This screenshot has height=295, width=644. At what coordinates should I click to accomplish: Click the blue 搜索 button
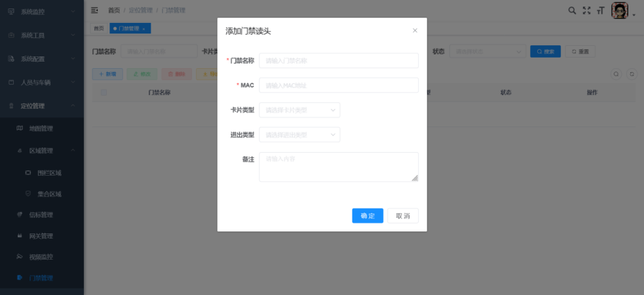tap(546, 52)
